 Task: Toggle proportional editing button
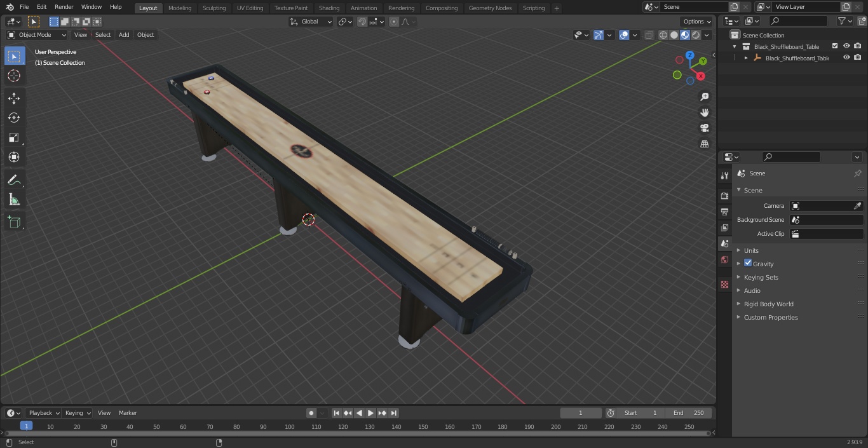[394, 22]
